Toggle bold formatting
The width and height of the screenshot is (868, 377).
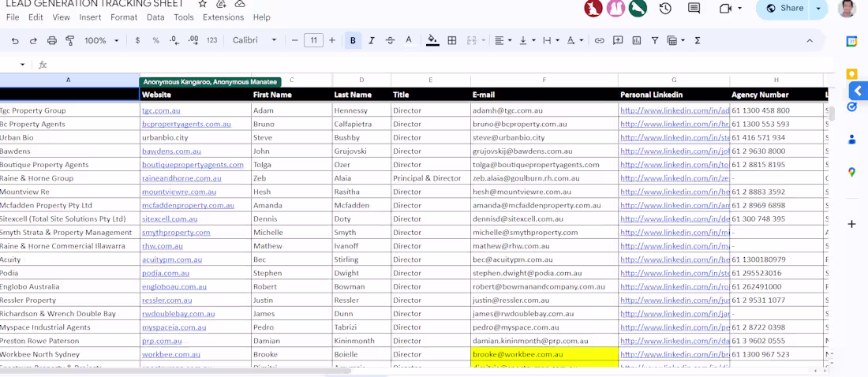click(353, 40)
